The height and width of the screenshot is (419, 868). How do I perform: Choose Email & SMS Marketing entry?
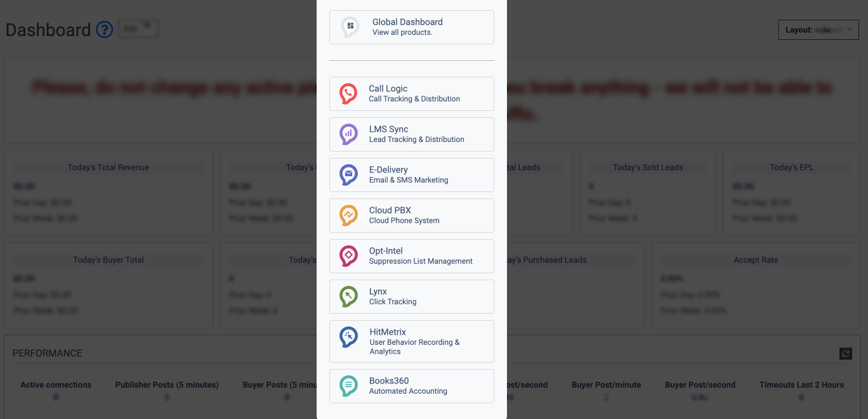pyautogui.click(x=409, y=180)
